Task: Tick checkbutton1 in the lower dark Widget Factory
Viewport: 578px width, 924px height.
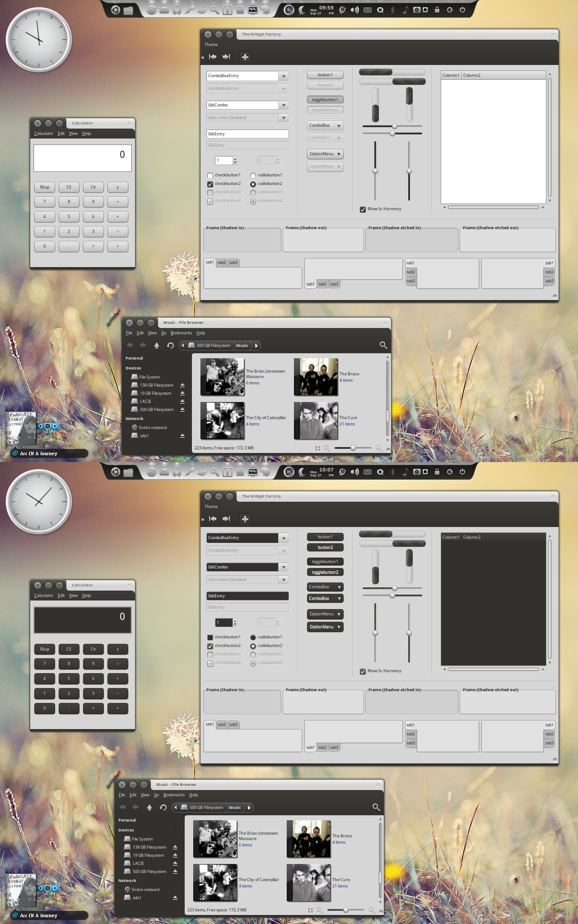Action: (x=210, y=638)
